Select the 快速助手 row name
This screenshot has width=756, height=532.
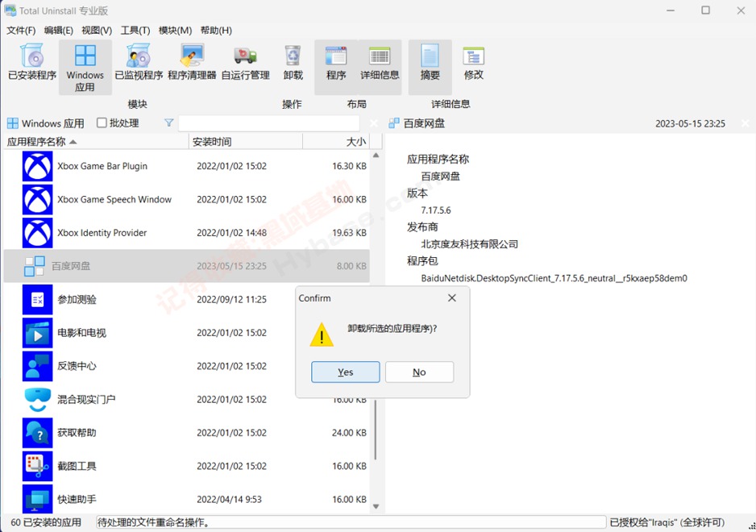[x=77, y=499]
